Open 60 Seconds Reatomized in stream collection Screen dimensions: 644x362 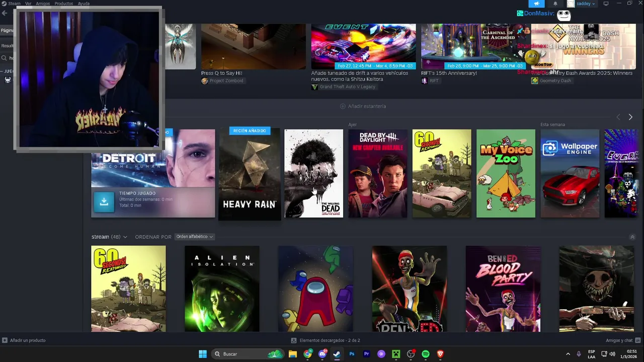(128, 289)
